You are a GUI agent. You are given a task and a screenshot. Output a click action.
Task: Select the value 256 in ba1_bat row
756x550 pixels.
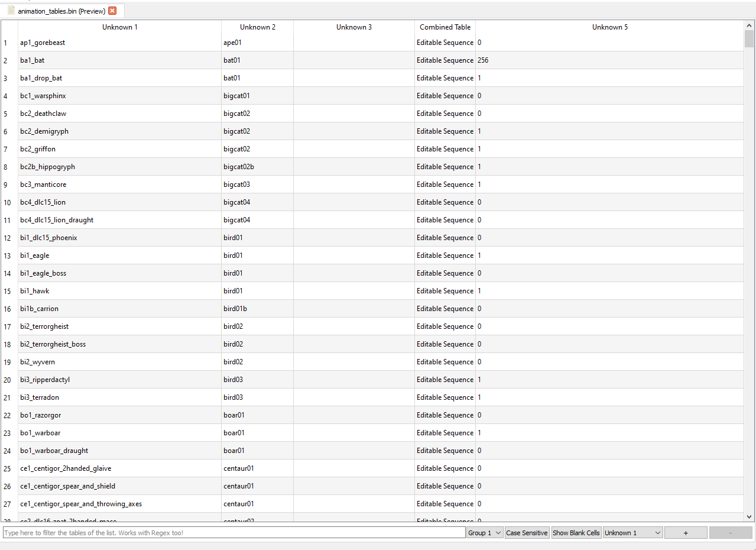pyautogui.click(x=610, y=60)
